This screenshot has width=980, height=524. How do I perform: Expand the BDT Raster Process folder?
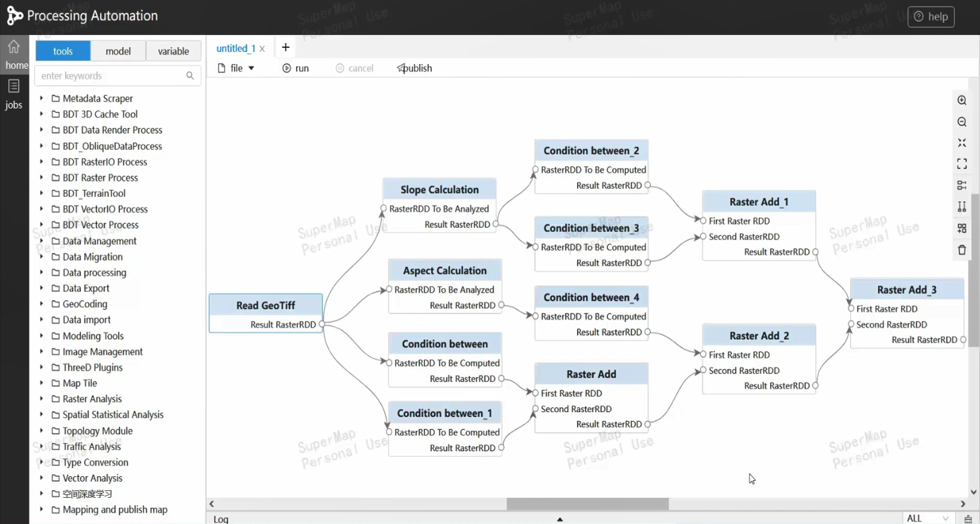tap(41, 177)
